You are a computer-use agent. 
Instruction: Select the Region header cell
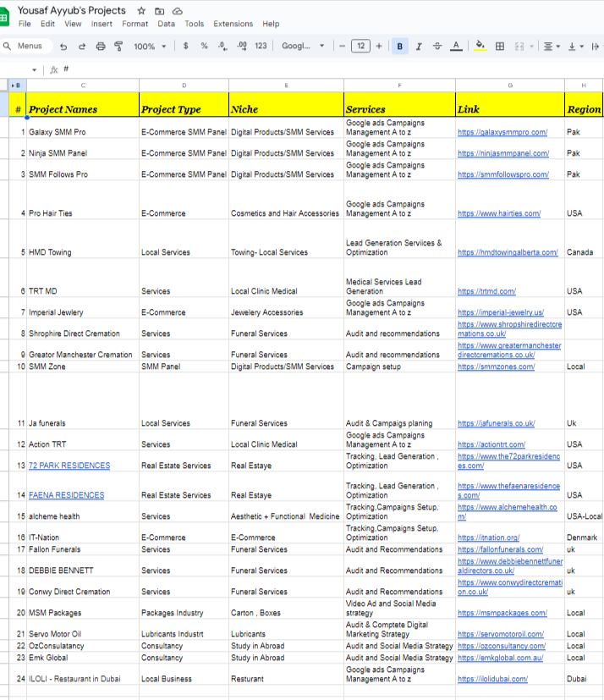click(x=584, y=104)
